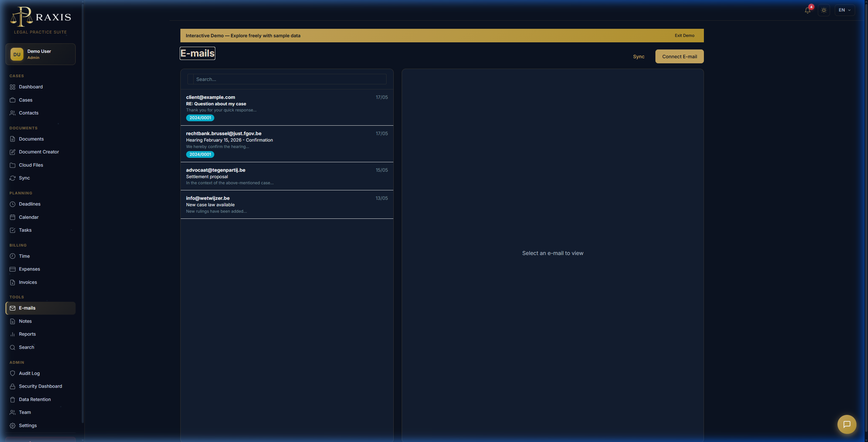Toggle light/dark theme sun icon
868x442 pixels.
tap(824, 10)
